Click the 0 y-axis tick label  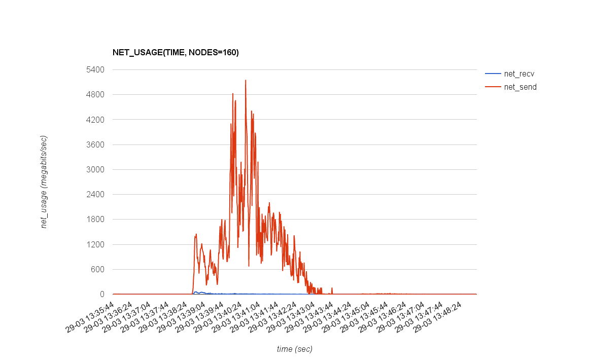point(101,294)
